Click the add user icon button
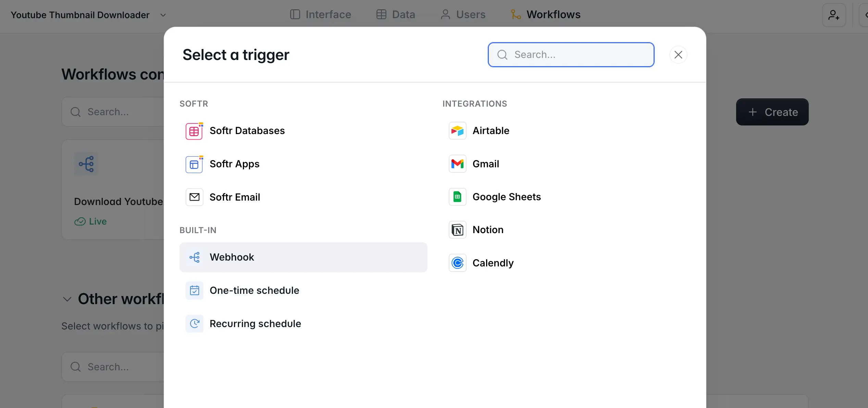Image resolution: width=868 pixels, height=408 pixels. tap(834, 15)
